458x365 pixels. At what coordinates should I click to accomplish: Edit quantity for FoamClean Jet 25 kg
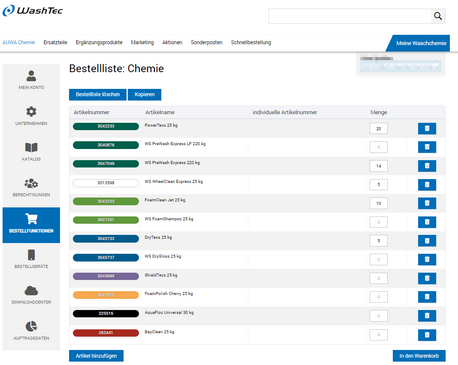point(378,203)
